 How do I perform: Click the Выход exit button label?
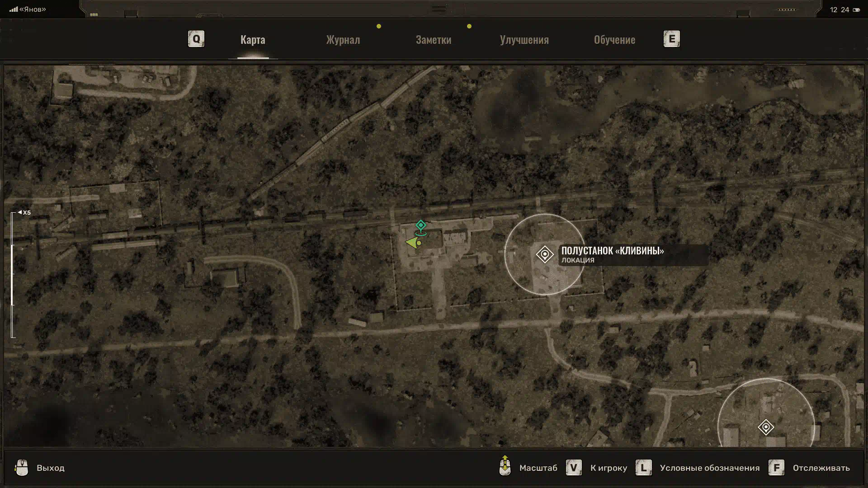click(x=51, y=468)
